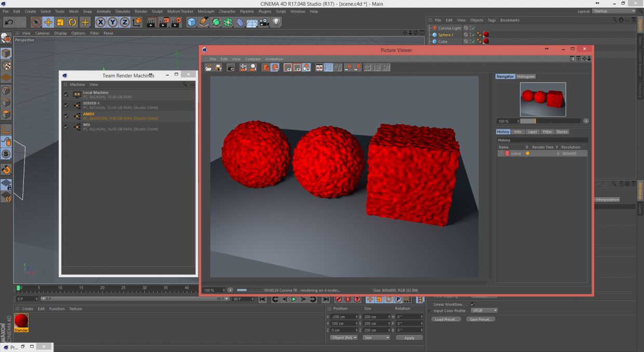Adjust the Navigator zoom slider

point(551,121)
